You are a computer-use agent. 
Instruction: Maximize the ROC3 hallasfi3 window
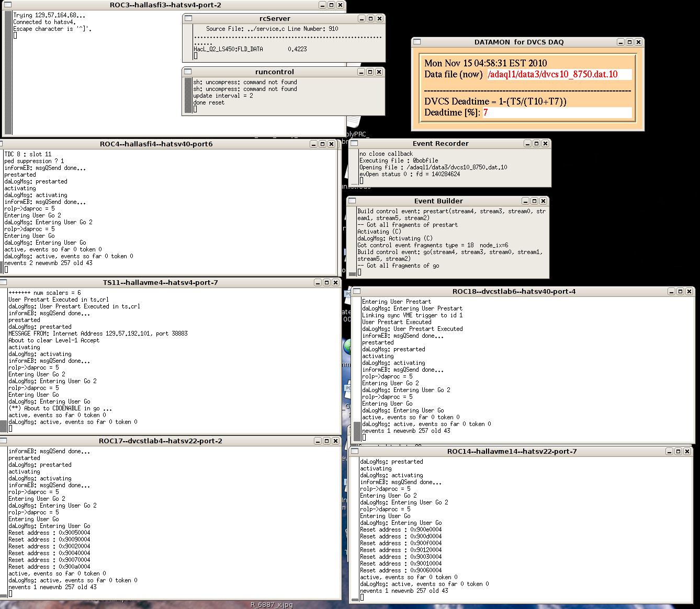(331, 5)
